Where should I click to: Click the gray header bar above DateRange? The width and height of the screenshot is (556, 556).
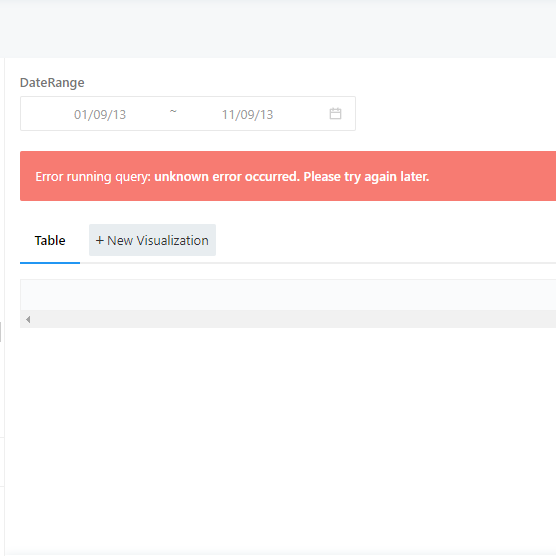coord(278,29)
